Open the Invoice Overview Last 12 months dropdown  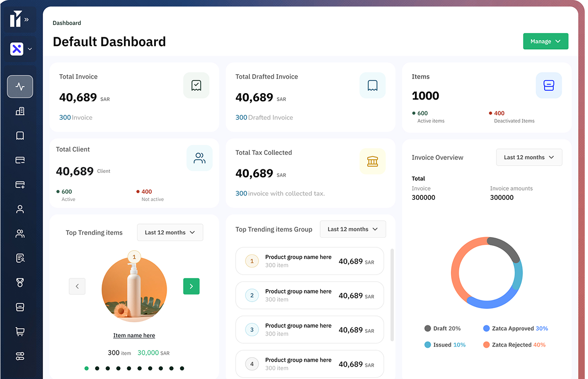pyautogui.click(x=529, y=157)
